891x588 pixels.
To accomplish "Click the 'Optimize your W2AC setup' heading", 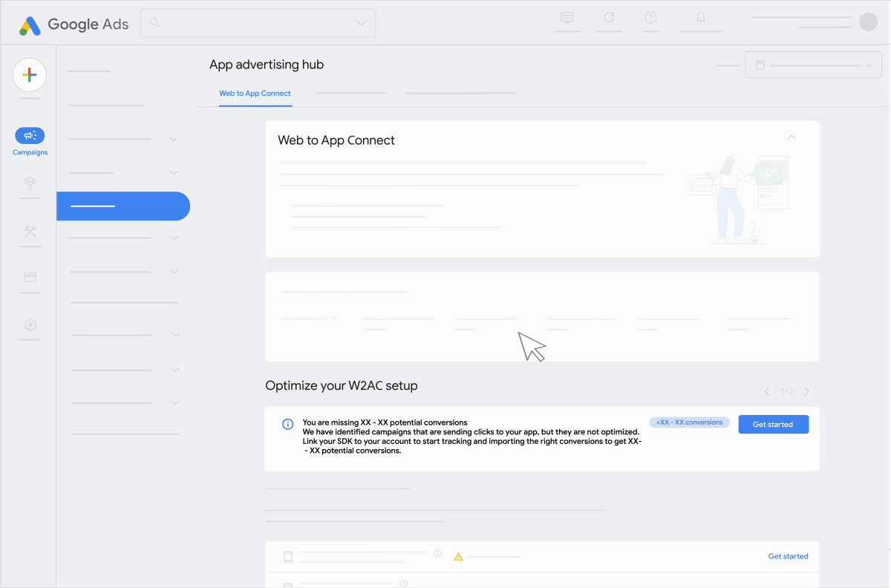I will (x=342, y=385).
